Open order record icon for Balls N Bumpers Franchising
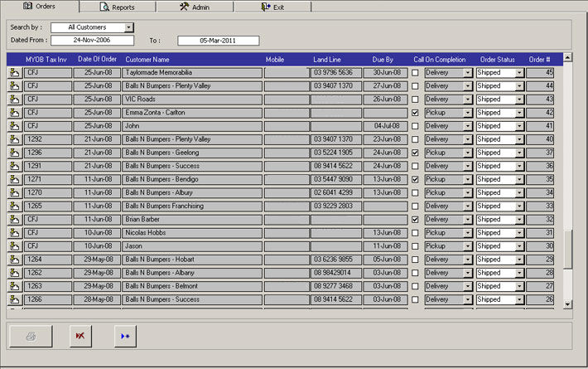The height and width of the screenshot is (369, 588). point(15,206)
